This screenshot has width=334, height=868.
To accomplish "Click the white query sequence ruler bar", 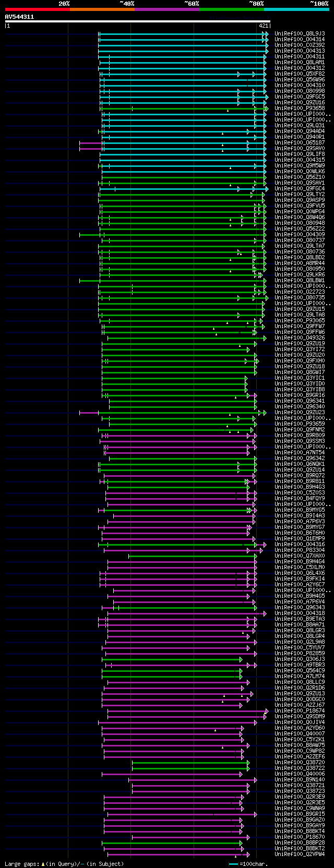I will pos(138,21).
